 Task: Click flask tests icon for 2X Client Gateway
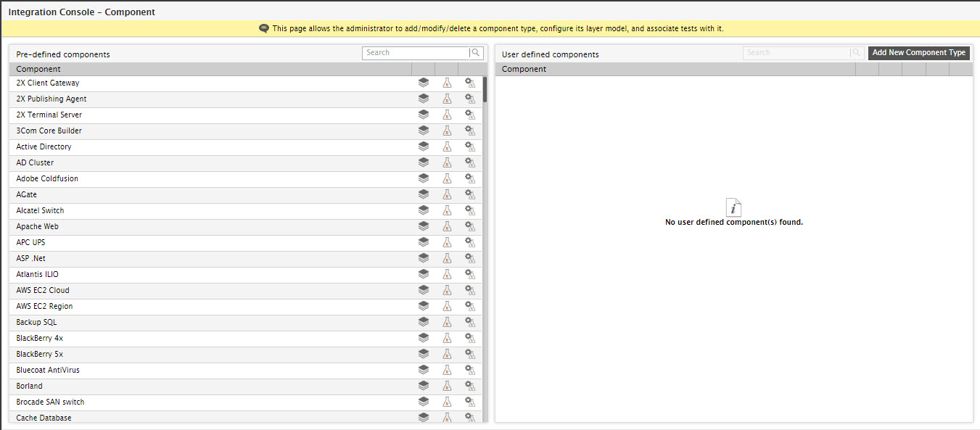(x=447, y=83)
